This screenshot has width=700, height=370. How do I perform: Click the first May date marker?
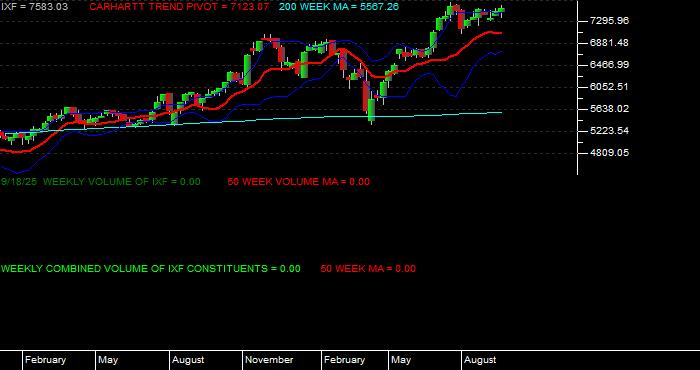(x=108, y=360)
